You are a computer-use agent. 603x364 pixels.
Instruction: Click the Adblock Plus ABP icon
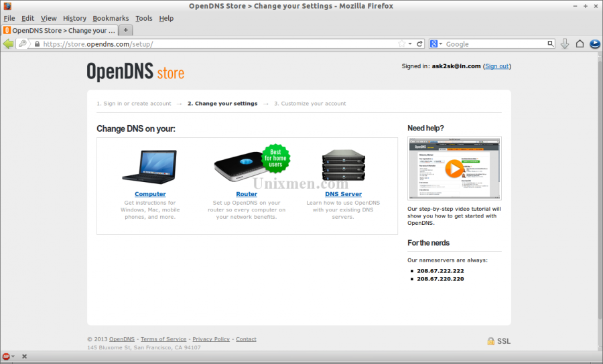pyautogui.click(x=6, y=357)
